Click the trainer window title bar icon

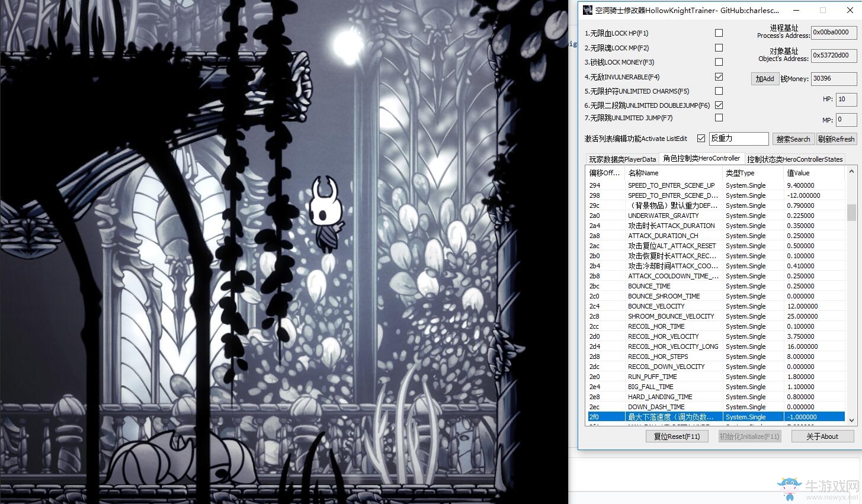pos(588,10)
